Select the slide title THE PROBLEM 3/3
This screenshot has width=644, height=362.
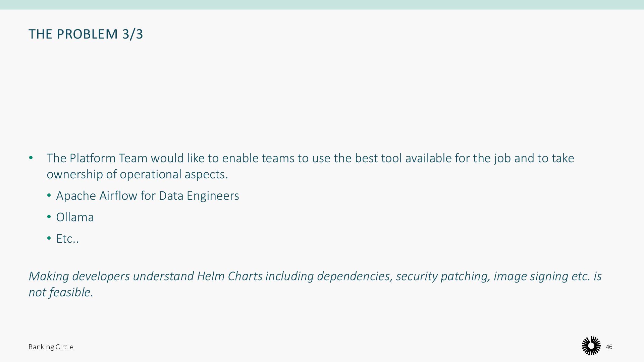pos(86,34)
